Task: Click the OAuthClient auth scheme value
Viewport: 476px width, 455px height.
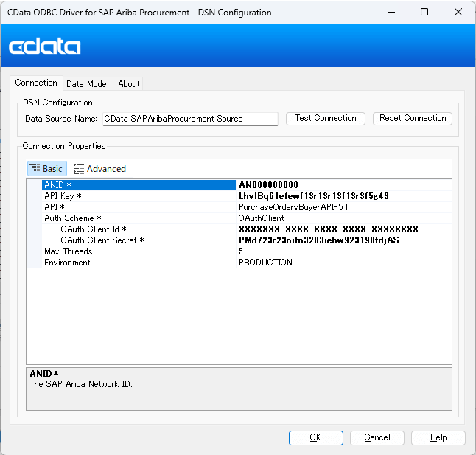Action: (343, 218)
